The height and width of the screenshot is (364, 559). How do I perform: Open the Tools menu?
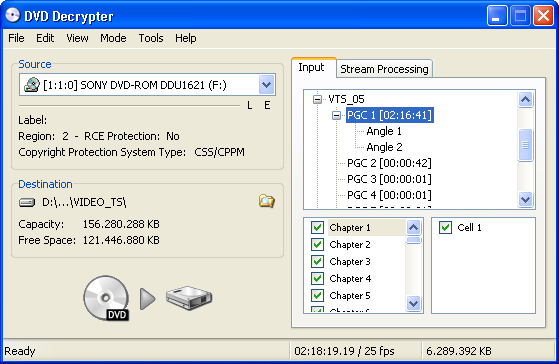point(151,38)
